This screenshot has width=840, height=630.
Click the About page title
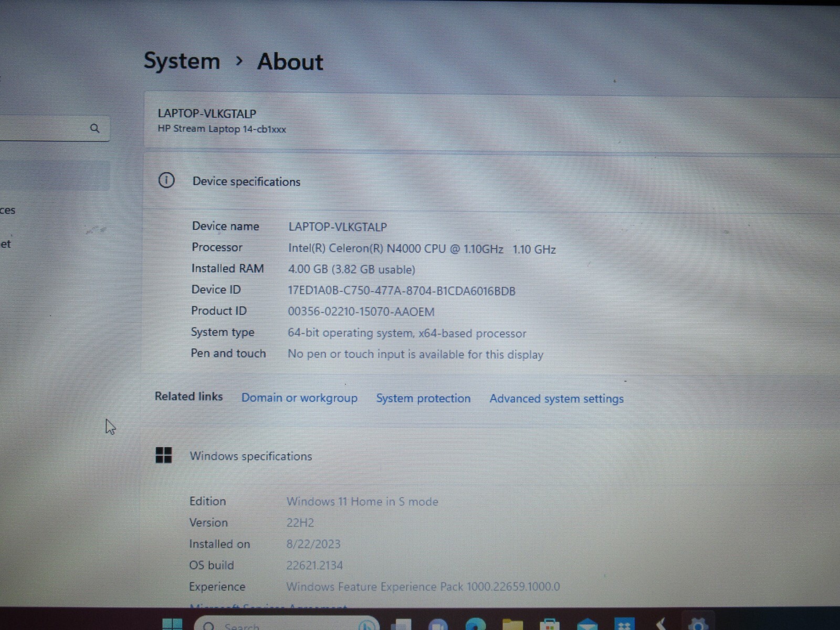click(x=290, y=62)
